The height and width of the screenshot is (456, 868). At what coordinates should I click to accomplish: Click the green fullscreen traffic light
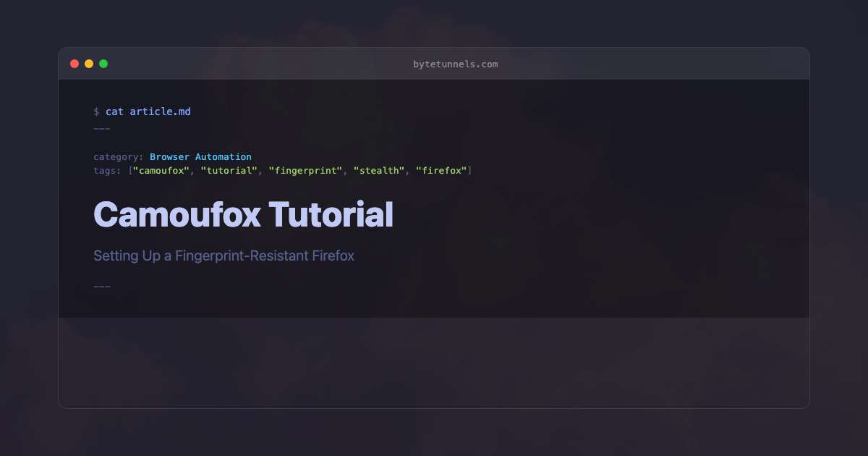click(x=103, y=63)
